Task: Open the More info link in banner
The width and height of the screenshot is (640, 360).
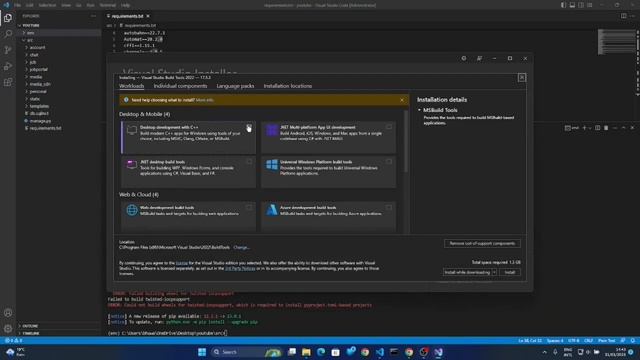Action: coord(204,100)
